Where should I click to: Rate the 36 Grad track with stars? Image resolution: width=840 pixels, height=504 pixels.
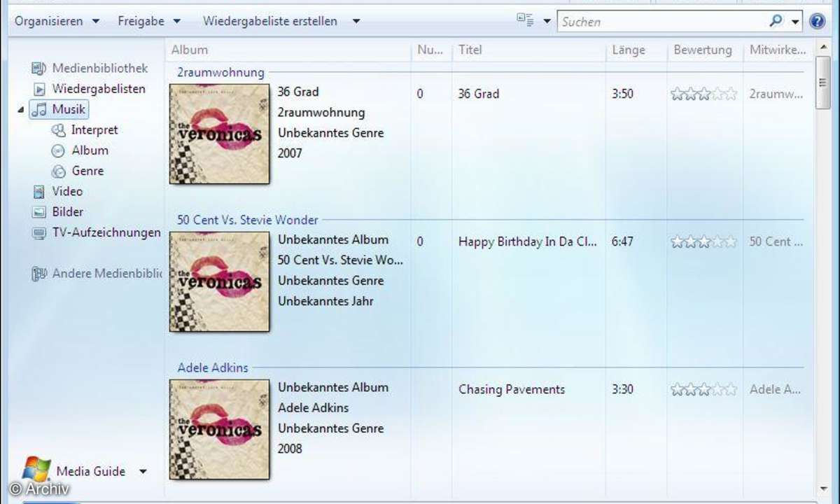[x=704, y=94]
